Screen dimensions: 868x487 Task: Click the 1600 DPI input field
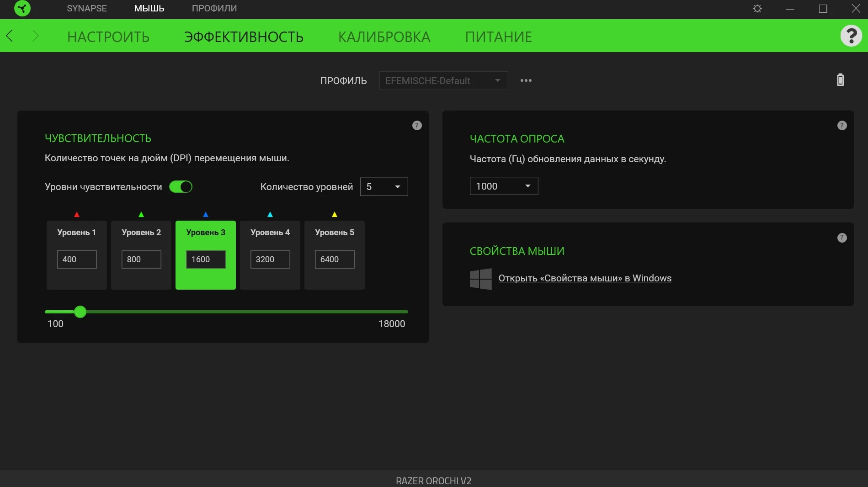(x=206, y=259)
